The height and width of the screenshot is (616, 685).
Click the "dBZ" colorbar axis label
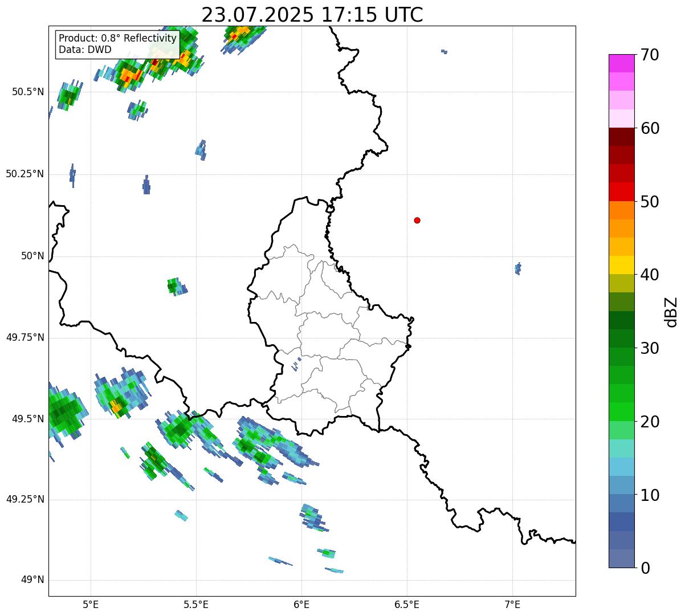[x=671, y=311]
